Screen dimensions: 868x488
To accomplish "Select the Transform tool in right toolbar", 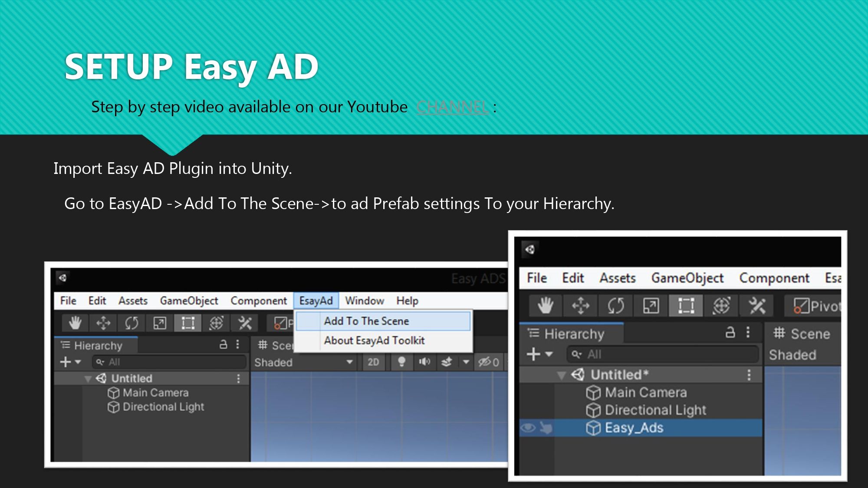I will tap(721, 306).
